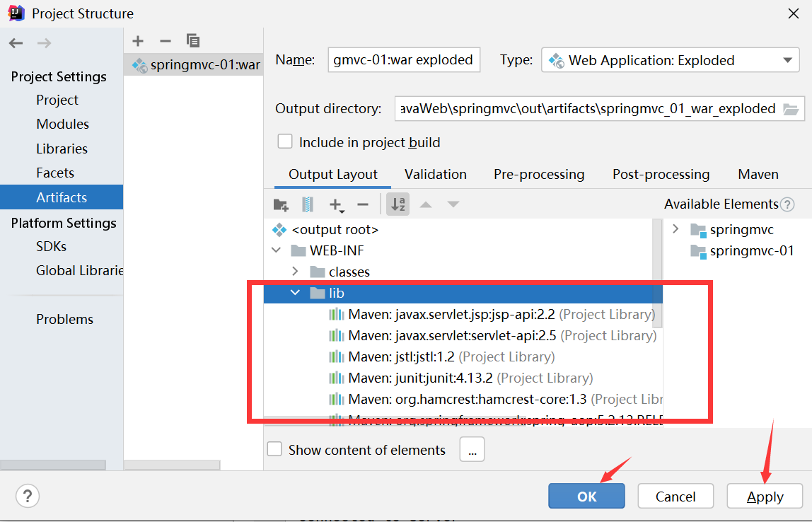Open the dialog help question mark button
This screenshot has width=812, height=522.
tap(28, 496)
